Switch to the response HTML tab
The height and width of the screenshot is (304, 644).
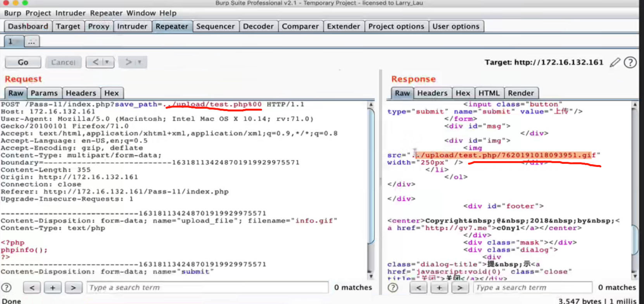click(489, 93)
